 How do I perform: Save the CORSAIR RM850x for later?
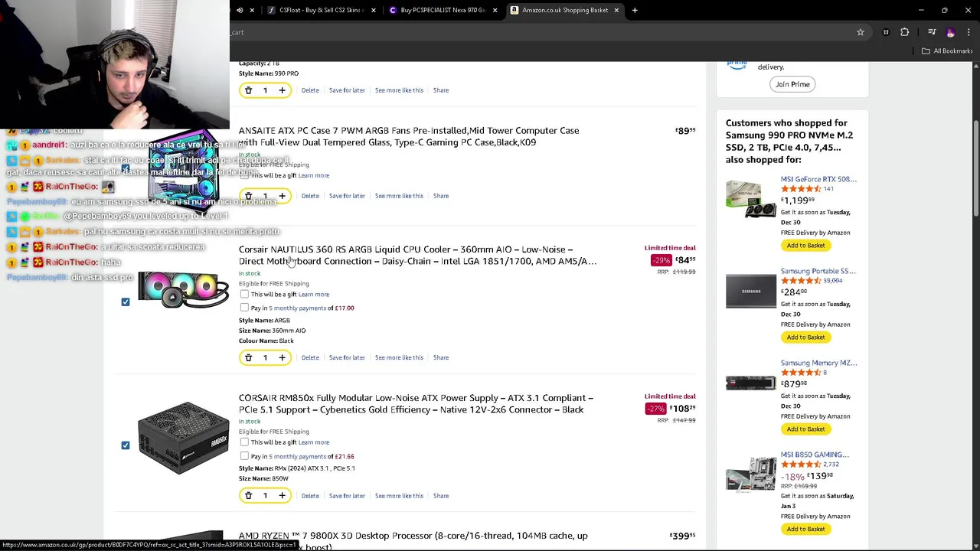pyautogui.click(x=347, y=496)
